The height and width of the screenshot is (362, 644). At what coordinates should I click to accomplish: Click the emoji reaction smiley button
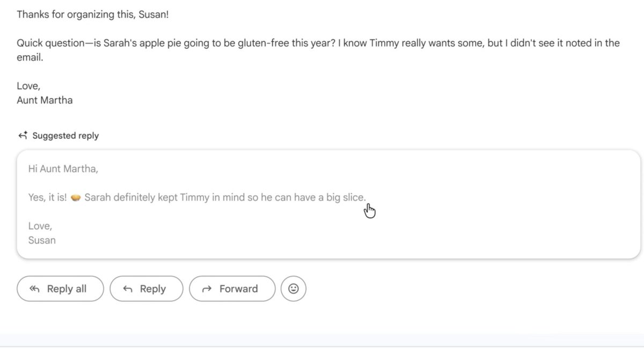click(293, 289)
